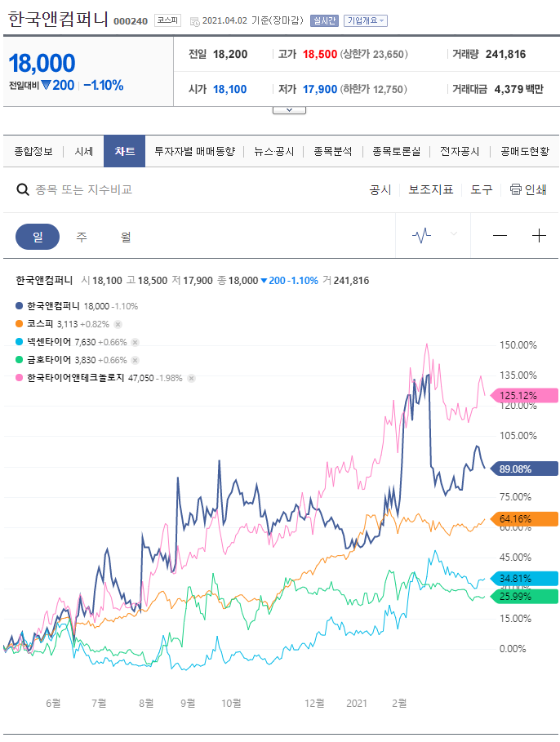Click the 금호타이어 legend label
Image resolution: width=560 pixels, height=742 pixels.
[49, 360]
